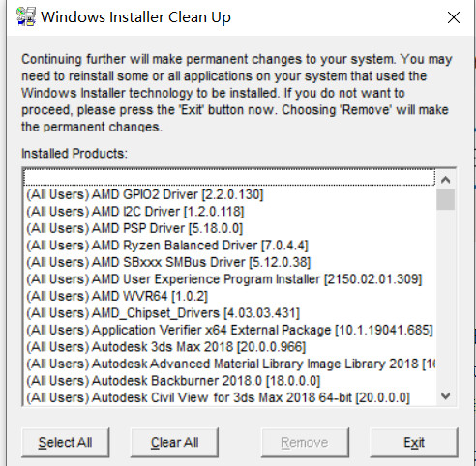Select Autodesk Backburner 2018.0 entry
This screenshot has height=466, width=476.
229,381
